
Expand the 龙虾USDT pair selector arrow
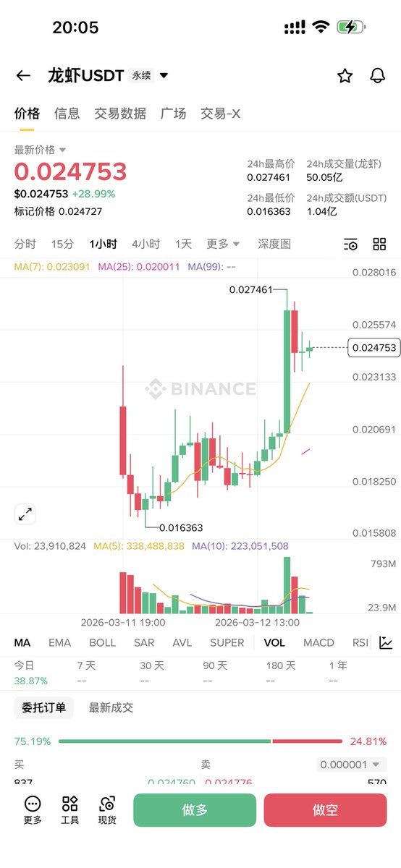164,76
